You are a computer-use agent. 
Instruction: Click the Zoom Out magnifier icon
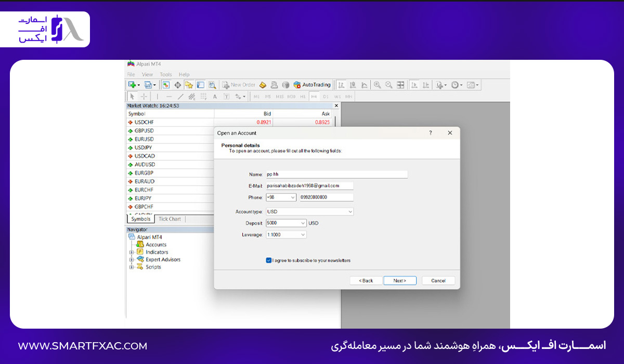click(388, 85)
